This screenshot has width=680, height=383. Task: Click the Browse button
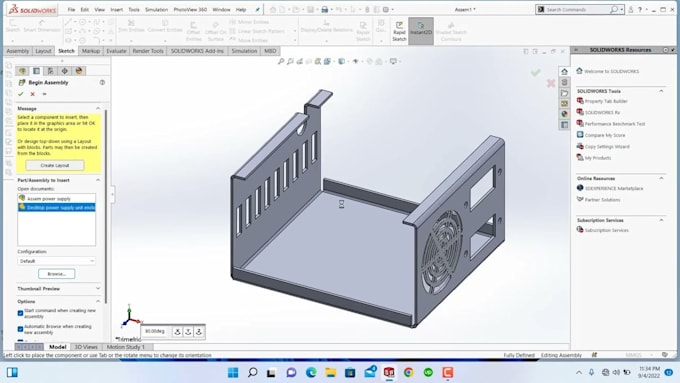coord(56,274)
